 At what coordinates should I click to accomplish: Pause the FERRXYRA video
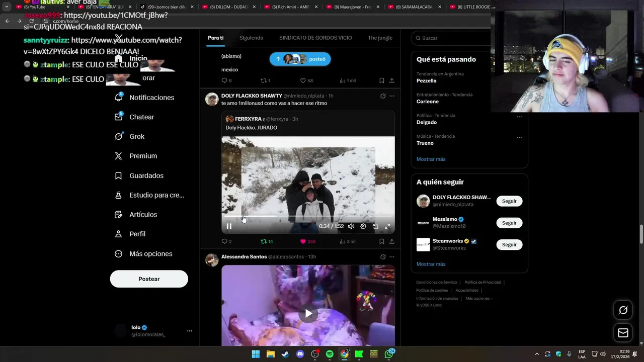point(229,226)
